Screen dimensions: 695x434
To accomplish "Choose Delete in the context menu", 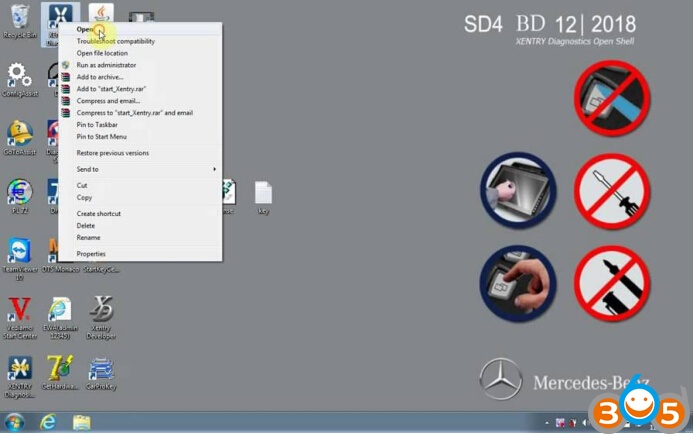I will click(141, 226).
